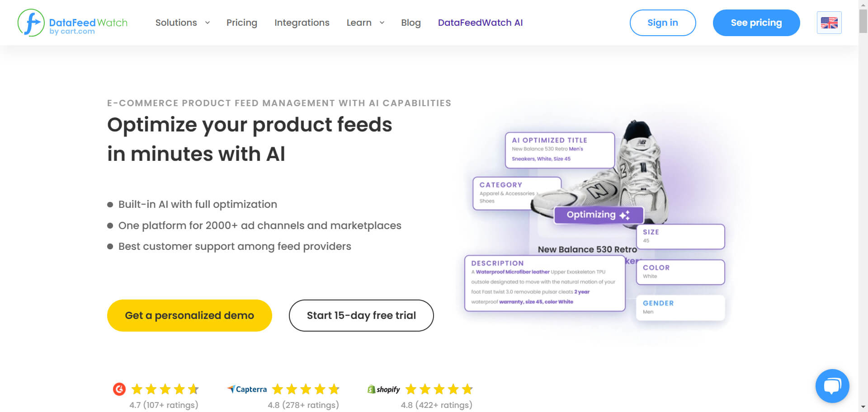Screen dimensions: 868x412
Task: Click a star in the Shopify rating
Action: coord(439,389)
